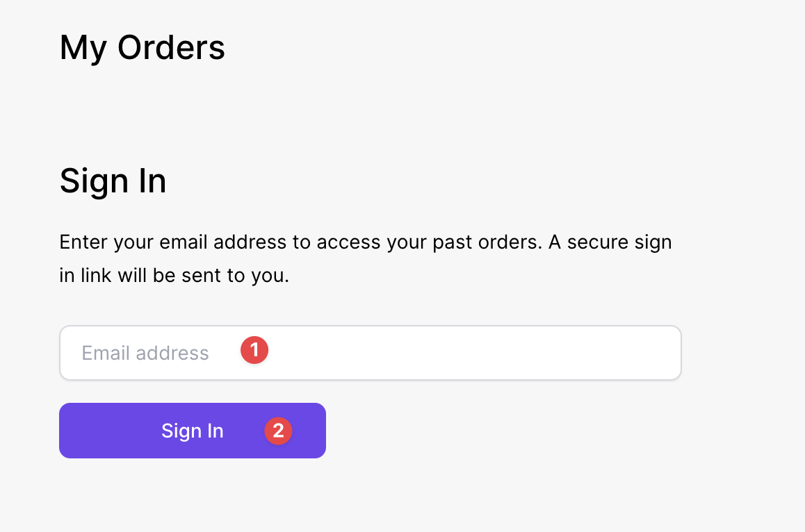Click the 'Orders' word in the title

click(x=172, y=47)
